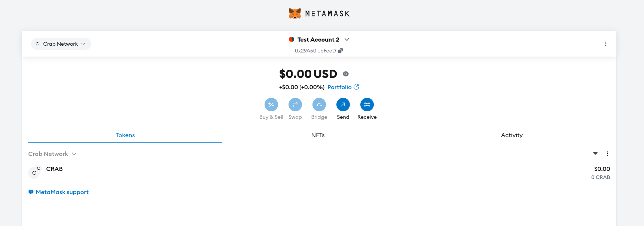Image resolution: width=644 pixels, height=226 pixels.
Task: Copy the account address 0x29A50...bFeeD
Action: [x=341, y=51]
